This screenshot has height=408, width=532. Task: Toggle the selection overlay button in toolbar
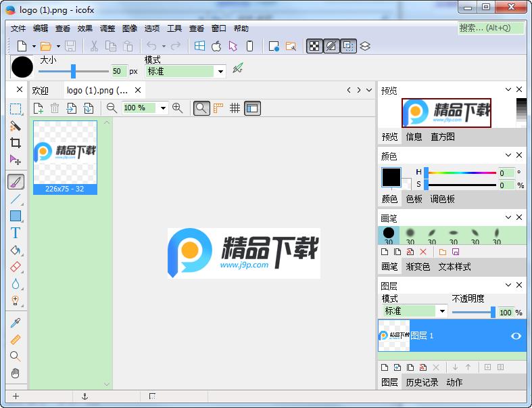click(x=348, y=46)
